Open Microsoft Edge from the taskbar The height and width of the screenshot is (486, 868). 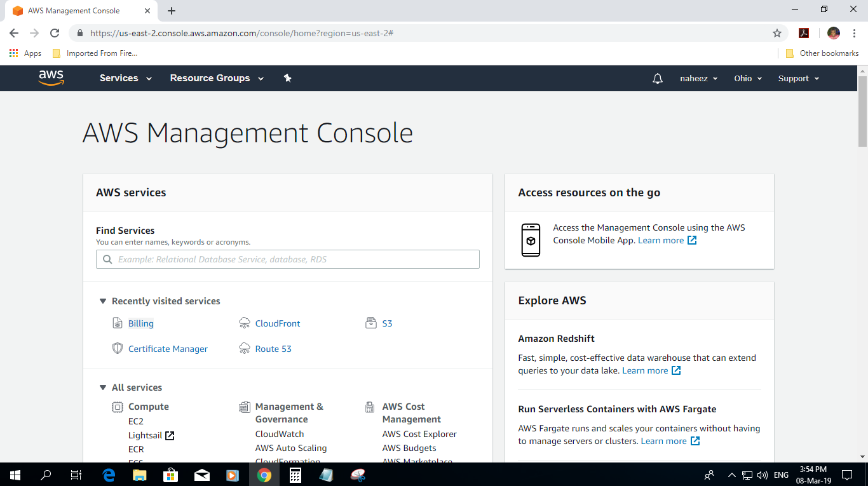pos(109,475)
